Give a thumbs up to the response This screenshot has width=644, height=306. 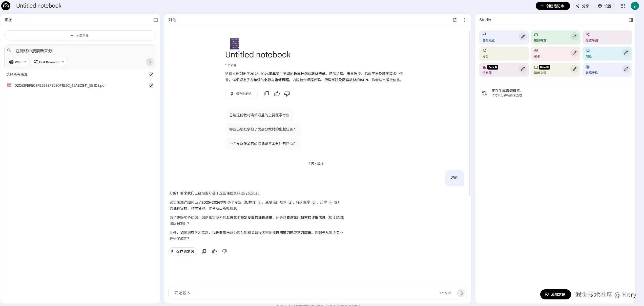pos(214,251)
